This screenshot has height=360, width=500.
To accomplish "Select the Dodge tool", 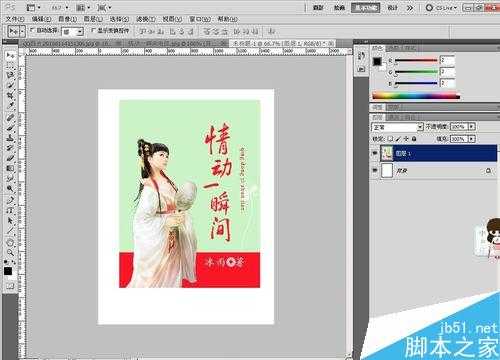I will click(10, 188).
